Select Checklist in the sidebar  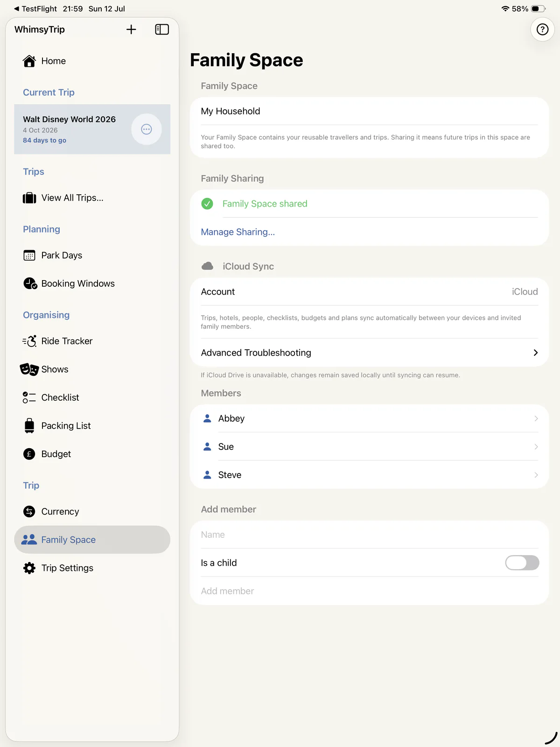click(92, 397)
